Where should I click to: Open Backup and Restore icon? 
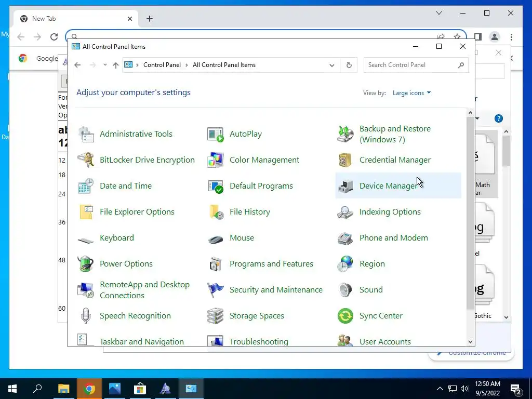pos(345,134)
